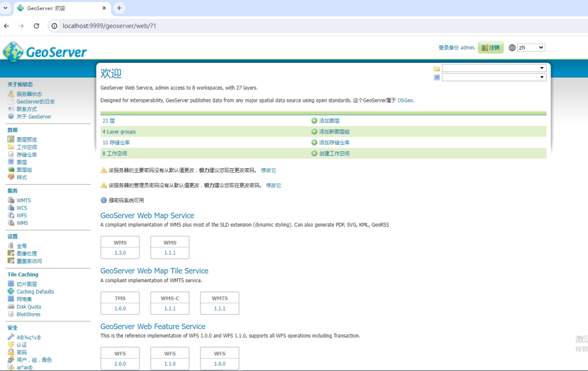The width and height of the screenshot is (588, 371).
Task: Open the 4 Layer groups link
Action: pyautogui.click(x=119, y=132)
